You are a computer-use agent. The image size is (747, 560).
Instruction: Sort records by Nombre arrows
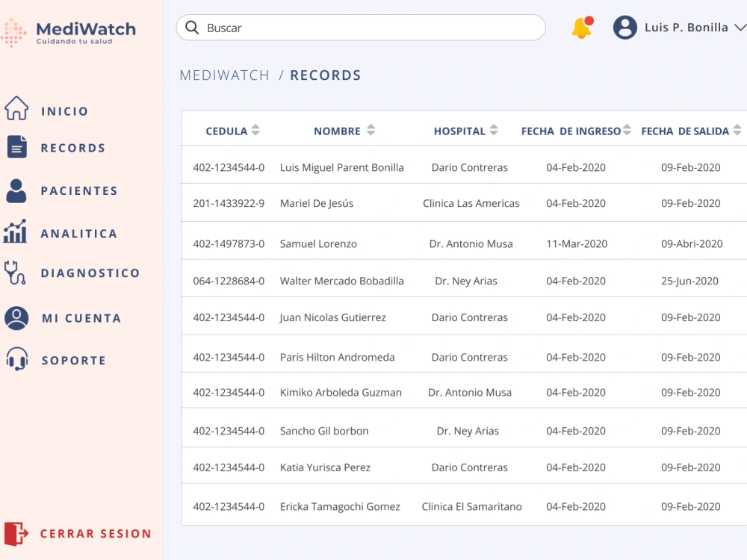click(371, 130)
